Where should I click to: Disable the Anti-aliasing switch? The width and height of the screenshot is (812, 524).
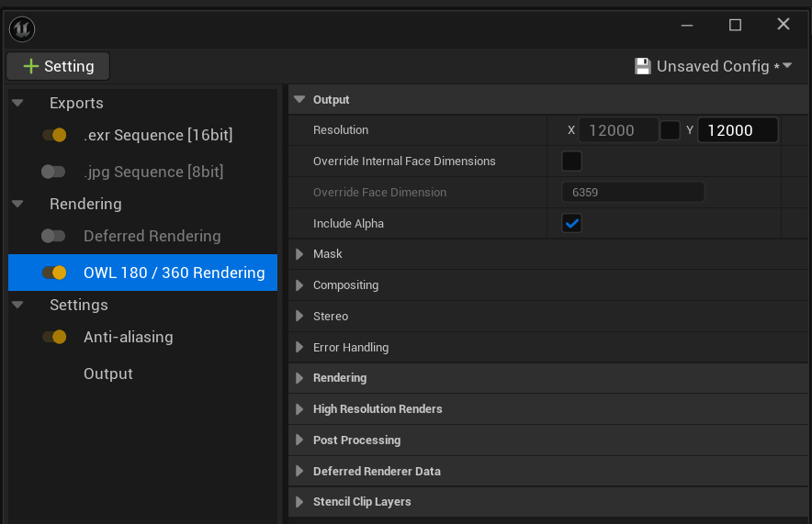pyautogui.click(x=54, y=337)
